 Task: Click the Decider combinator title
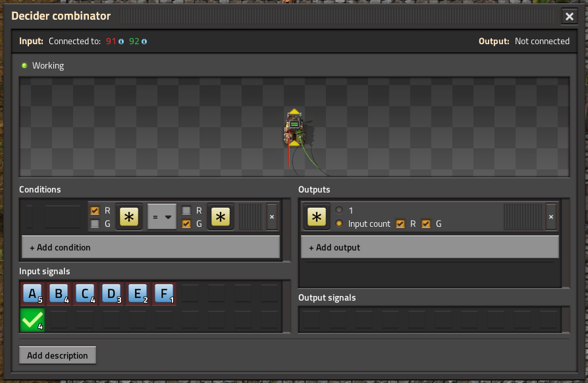click(x=61, y=16)
